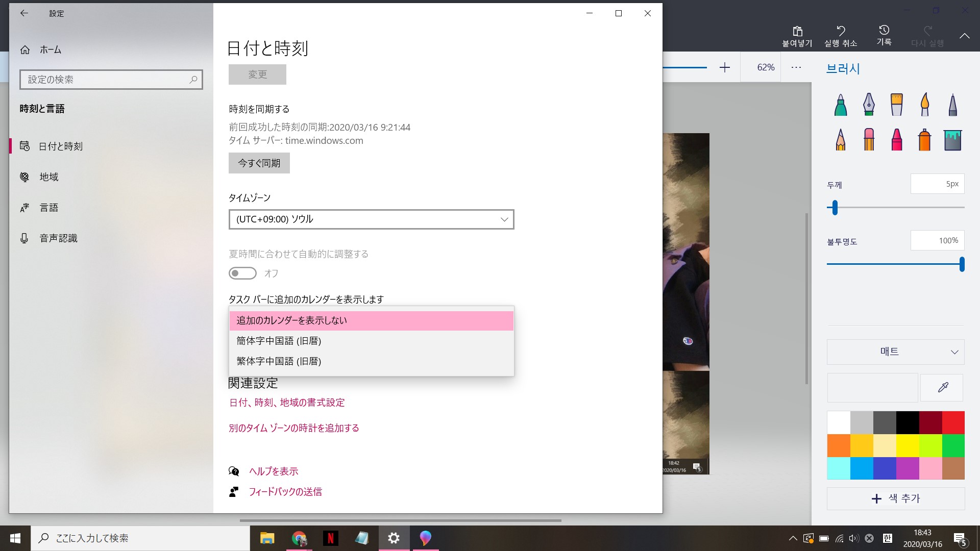Select the fill bucket tool
Viewport: 980px width, 551px height.
pyautogui.click(x=952, y=139)
